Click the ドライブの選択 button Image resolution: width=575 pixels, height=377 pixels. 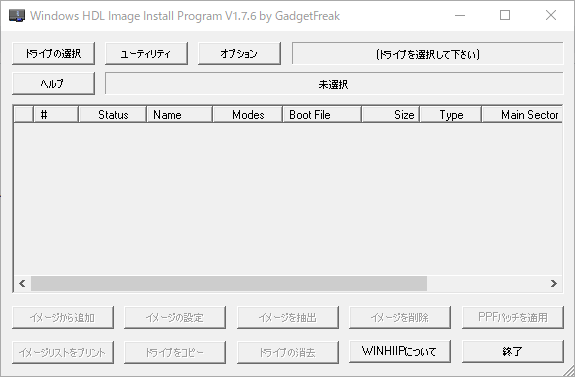54,54
